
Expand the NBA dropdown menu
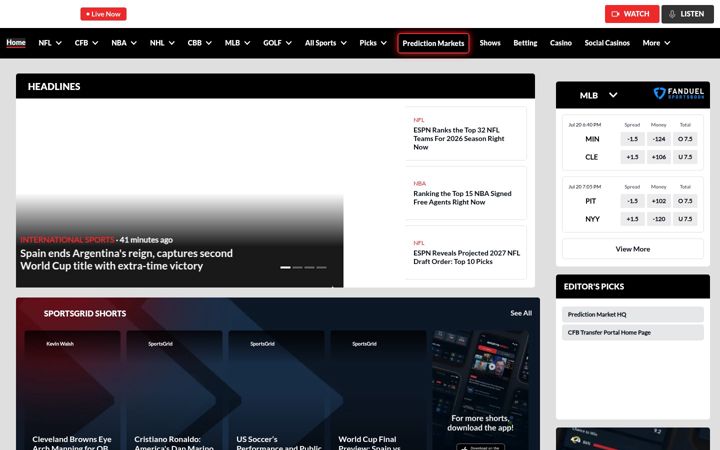click(124, 43)
